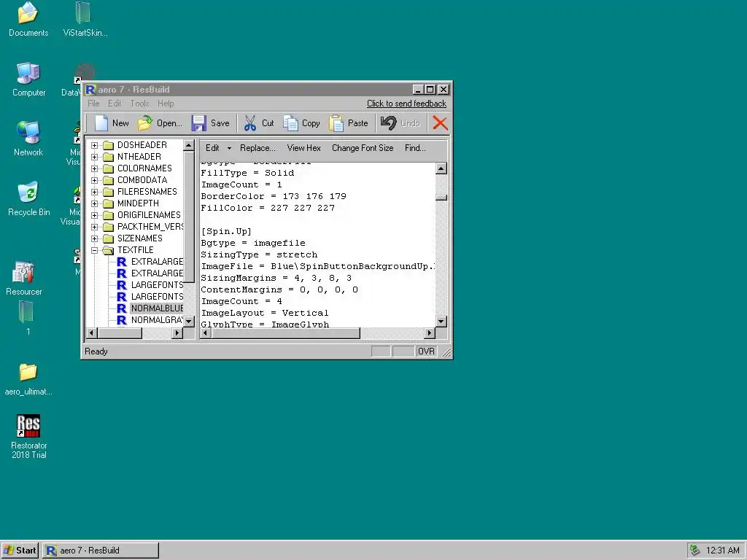The width and height of the screenshot is (747, 560).
Task: Open the Edit menu in menu bar
Action: coord(115,104)
